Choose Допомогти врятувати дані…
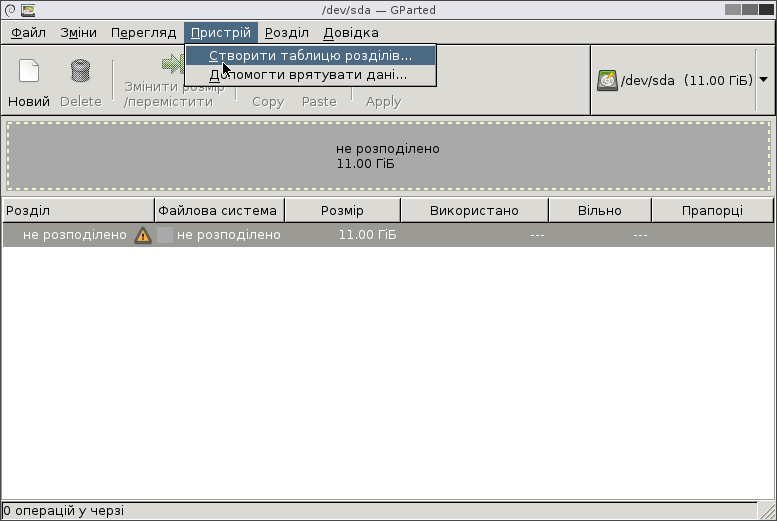The width and height of the screenshot is (777, 521). click(x=311, y=75)
